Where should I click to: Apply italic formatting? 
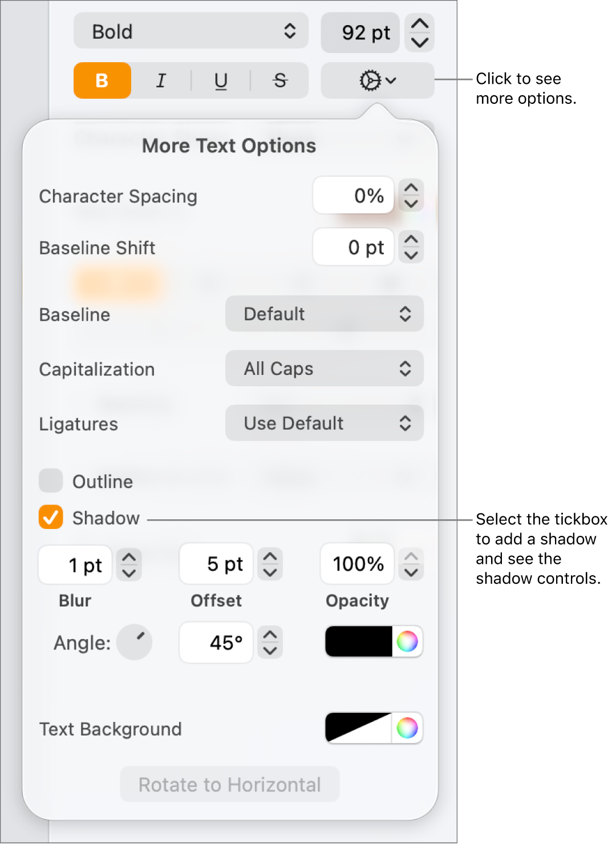[x=160, y=80]
